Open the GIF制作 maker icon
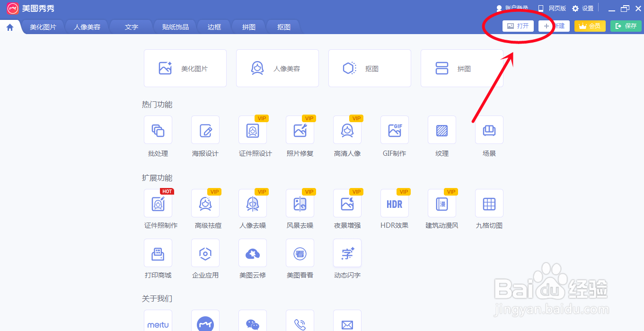The width and height of the screenshot is (644, 331). click(x=395, y=130)
